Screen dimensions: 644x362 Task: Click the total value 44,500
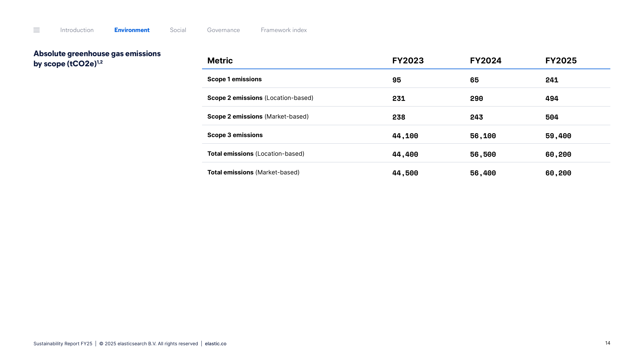point(405,173)
